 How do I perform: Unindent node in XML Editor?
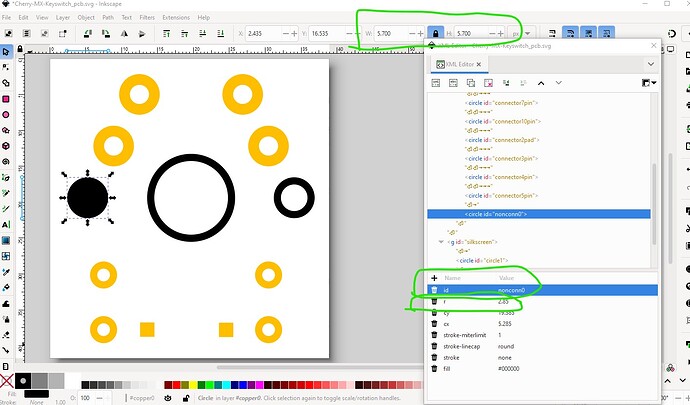[506, 83]
